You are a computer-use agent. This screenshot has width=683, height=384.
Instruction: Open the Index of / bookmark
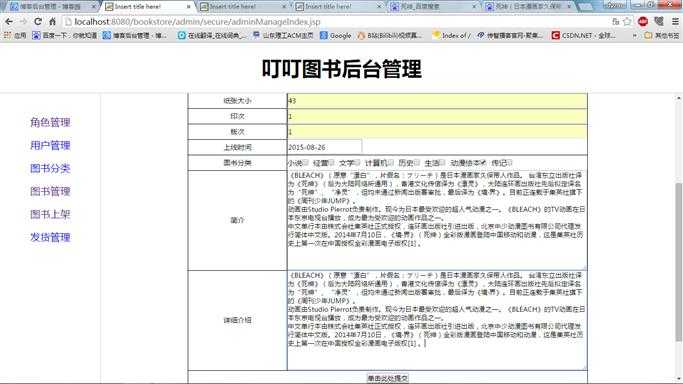click(x=451, y=35)
